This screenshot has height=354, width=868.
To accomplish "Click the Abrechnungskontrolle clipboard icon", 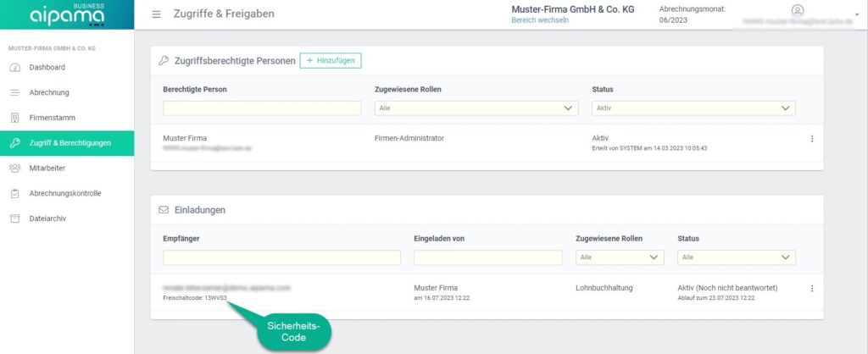I will (x=14, y=193).
